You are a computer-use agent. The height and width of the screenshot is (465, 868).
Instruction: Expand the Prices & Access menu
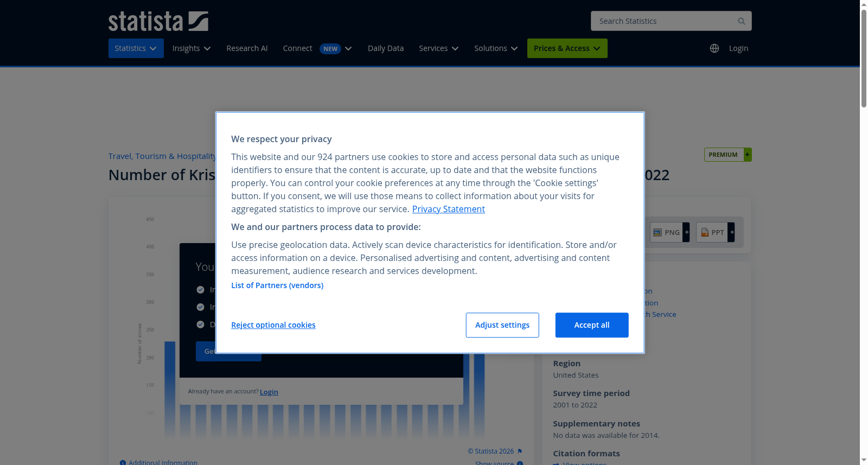coord(567,48)
